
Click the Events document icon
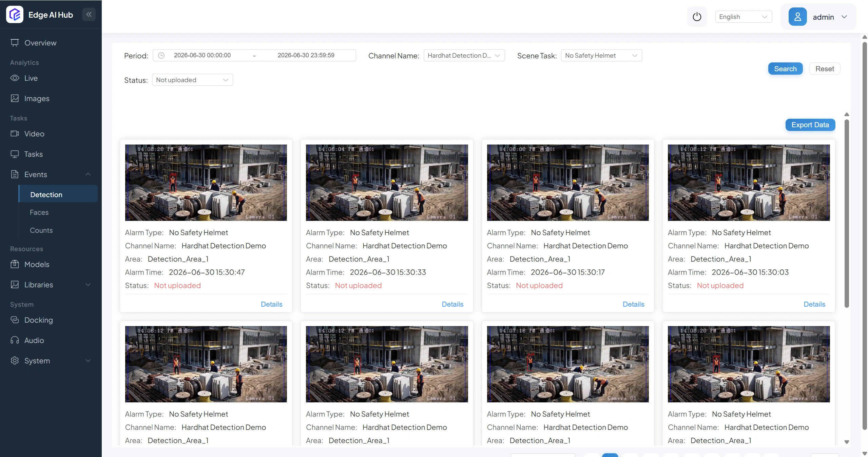15,174
